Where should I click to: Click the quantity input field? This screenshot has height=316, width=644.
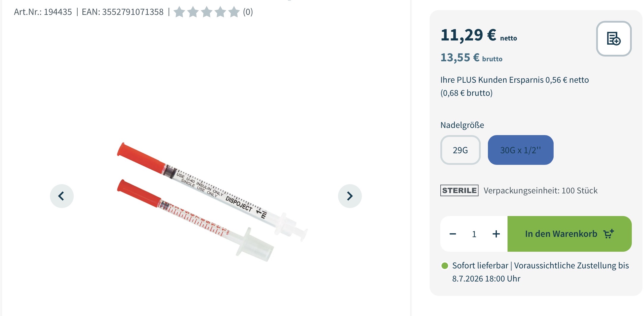pyautogui.click(x=474, y=234)
